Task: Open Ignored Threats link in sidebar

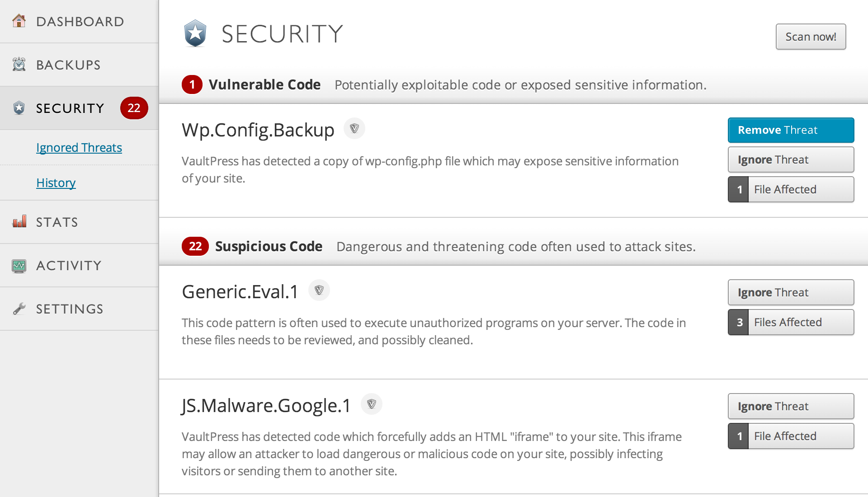Action: pos(78,146)
